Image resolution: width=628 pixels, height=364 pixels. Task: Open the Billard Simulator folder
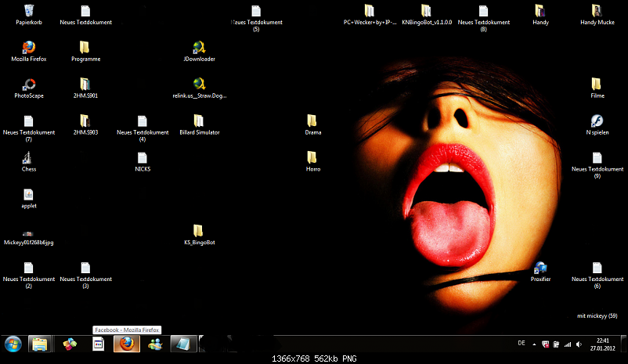click(x=200, y=124)
